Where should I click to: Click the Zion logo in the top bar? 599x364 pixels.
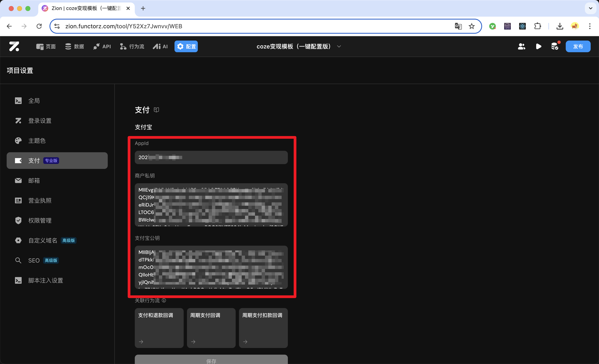click(x=14, y=46)
